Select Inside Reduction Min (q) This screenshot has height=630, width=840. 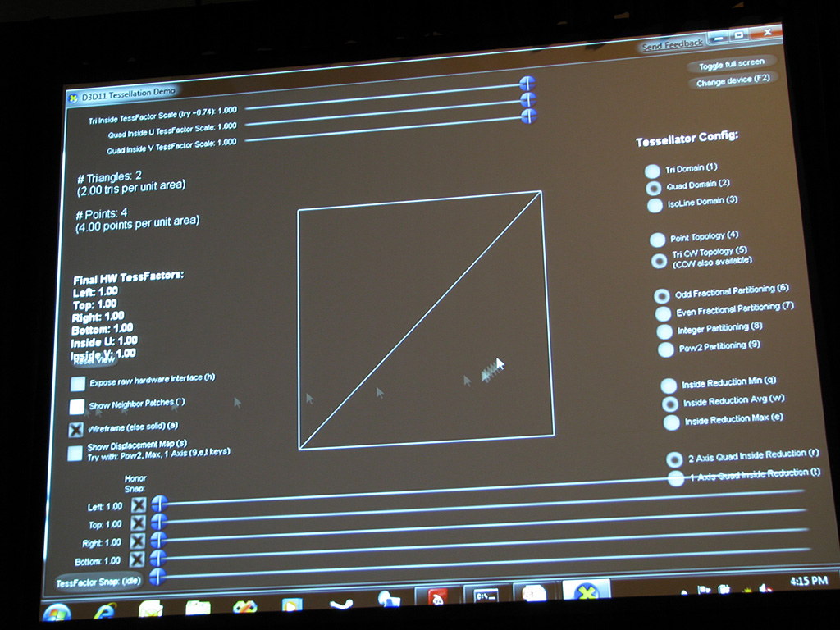click(x=669, y=386)
